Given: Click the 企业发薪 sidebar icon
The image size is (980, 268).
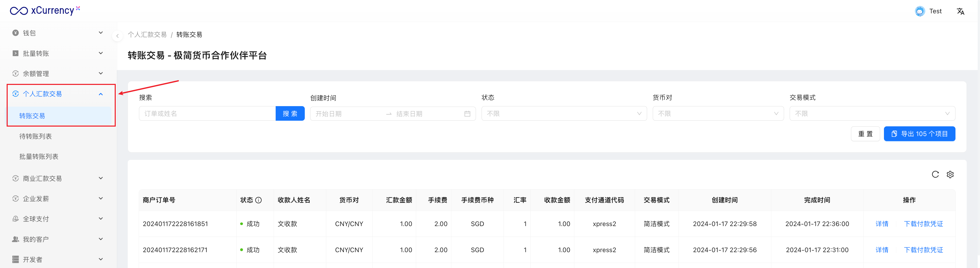Looking at the screenshot, I should 16,198.
